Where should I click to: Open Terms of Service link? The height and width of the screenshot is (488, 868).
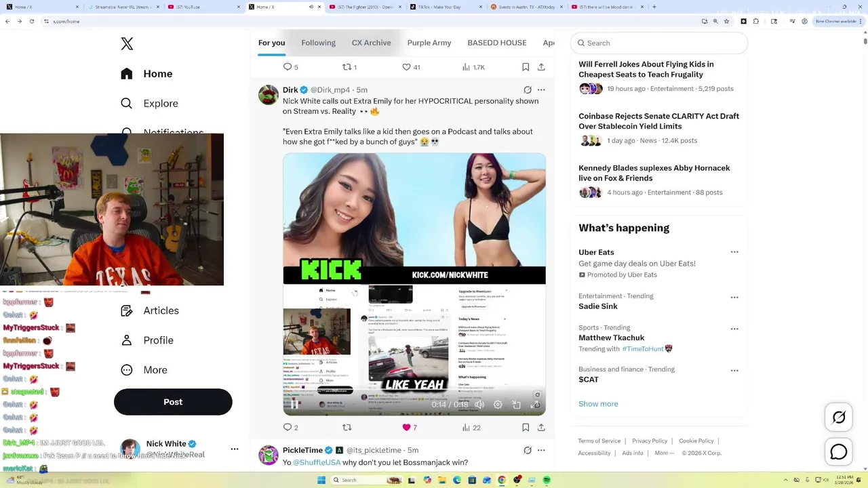[x=599, y=441]
